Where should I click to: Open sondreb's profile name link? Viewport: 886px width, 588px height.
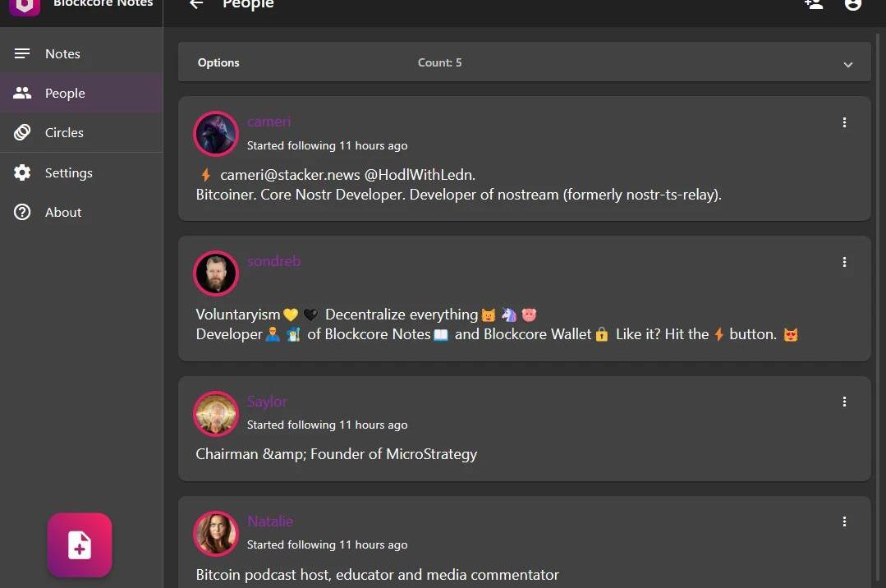point(273,261)
